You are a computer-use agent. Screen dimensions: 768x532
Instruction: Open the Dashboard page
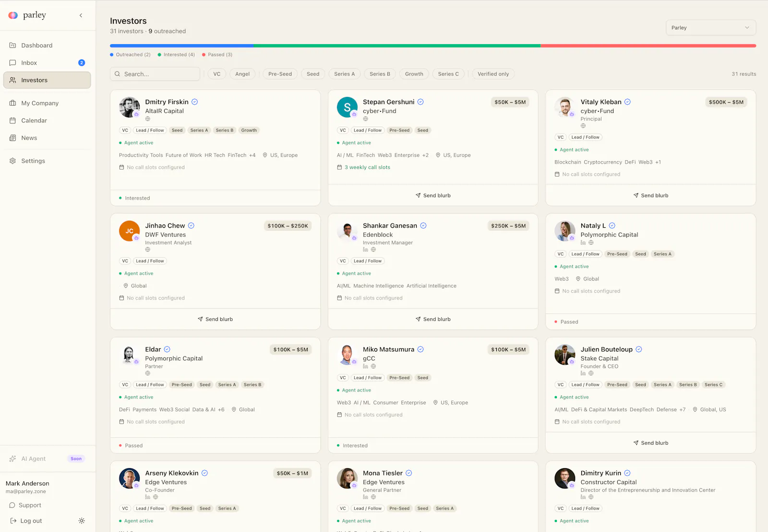47,46
